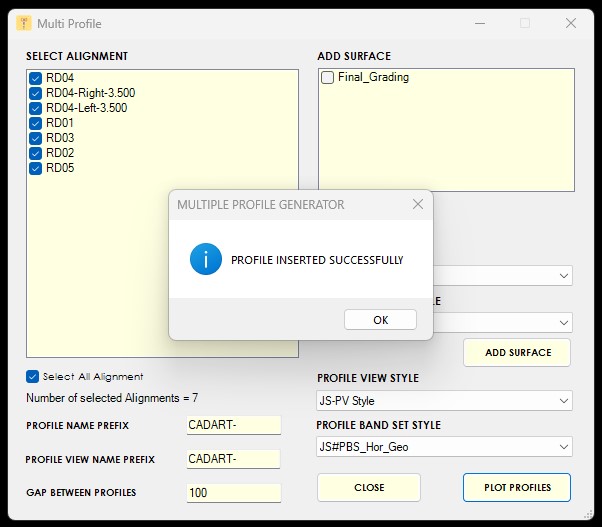Screen dimensions: 602x527
Task: Click the CLOSE button
Action: coord(369,487)
